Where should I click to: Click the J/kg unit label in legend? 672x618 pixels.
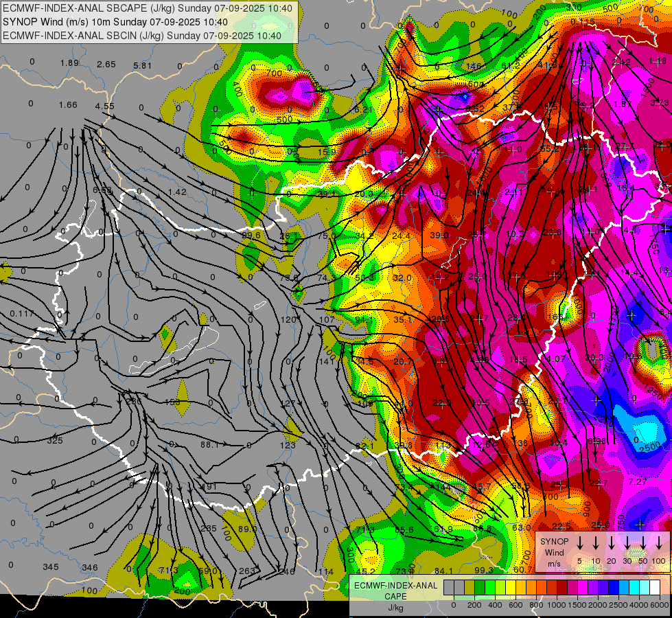pos(395,608)
